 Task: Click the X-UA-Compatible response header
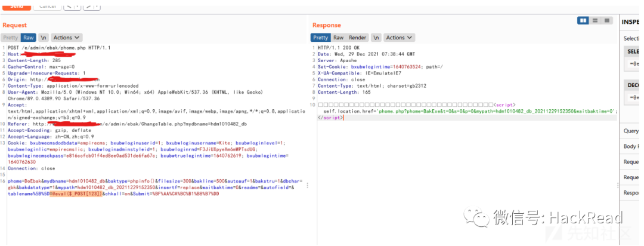pos(358,73)
